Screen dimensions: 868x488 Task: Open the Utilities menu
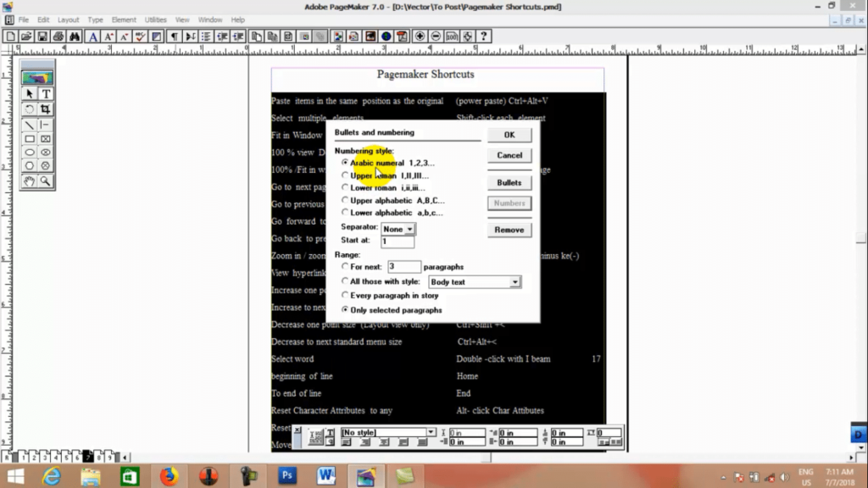pyautogui.click(x=156, y=20)
